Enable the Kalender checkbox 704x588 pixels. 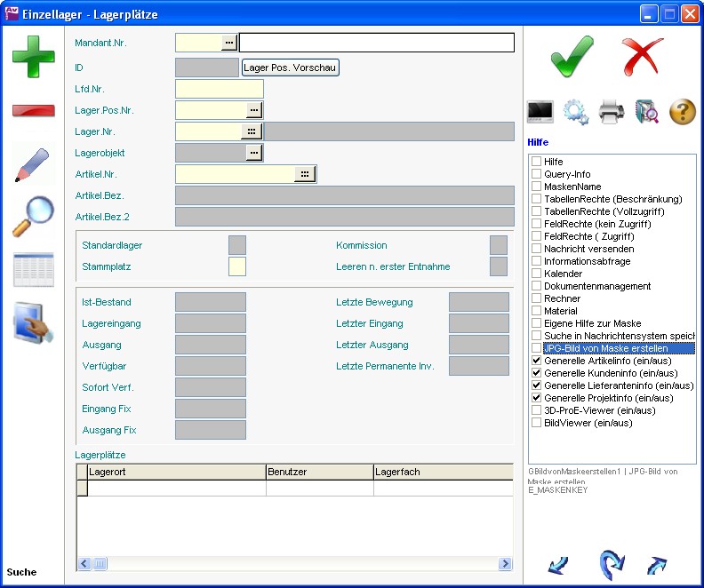click(x=536, y=274)
